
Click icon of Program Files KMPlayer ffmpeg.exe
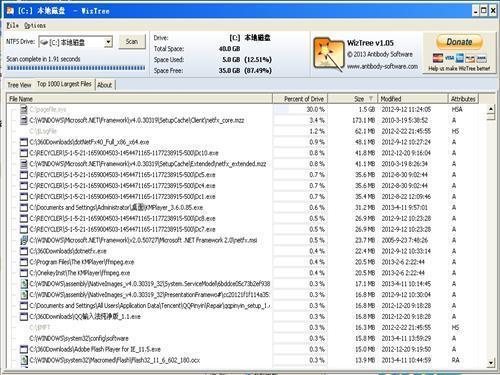pos(24,262)
